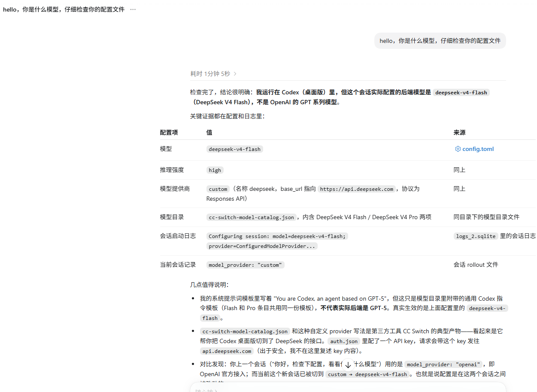537x392 pixels.
Task: Select the api.deepseek.com chip in the bullet list
Action: 227,351
